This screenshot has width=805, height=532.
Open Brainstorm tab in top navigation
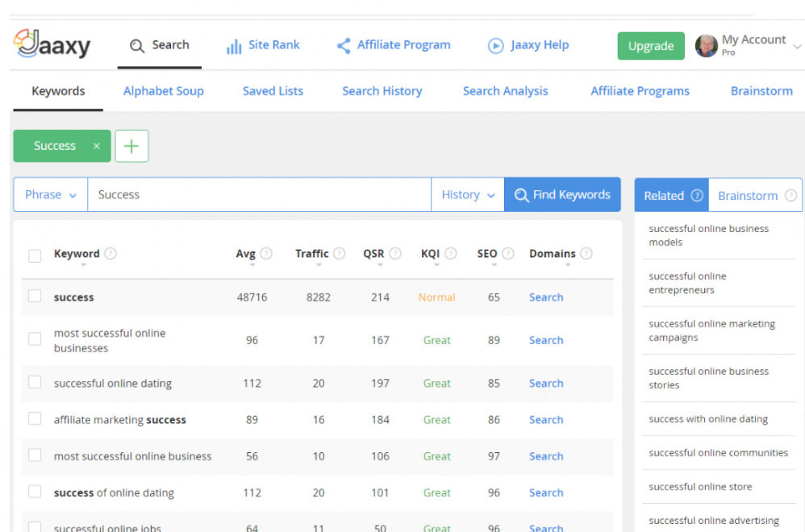point(761,91)
